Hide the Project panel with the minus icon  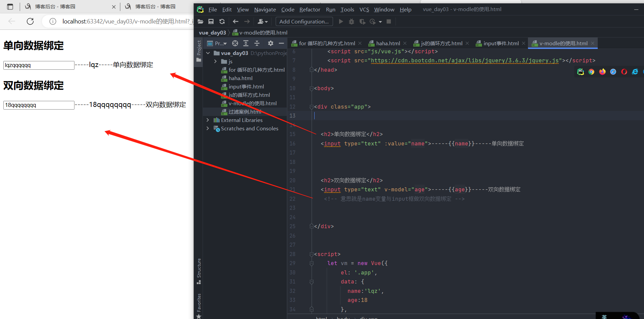281,43
